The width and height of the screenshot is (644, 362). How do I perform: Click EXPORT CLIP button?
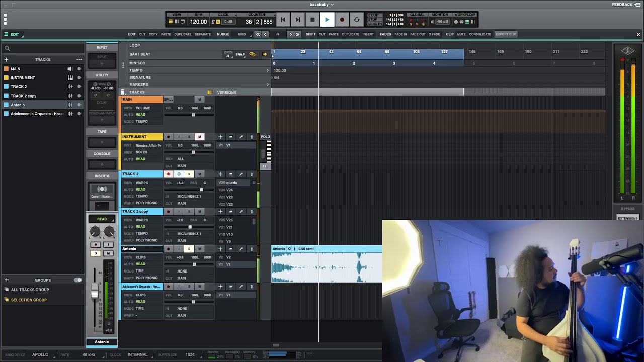(506, 34)
